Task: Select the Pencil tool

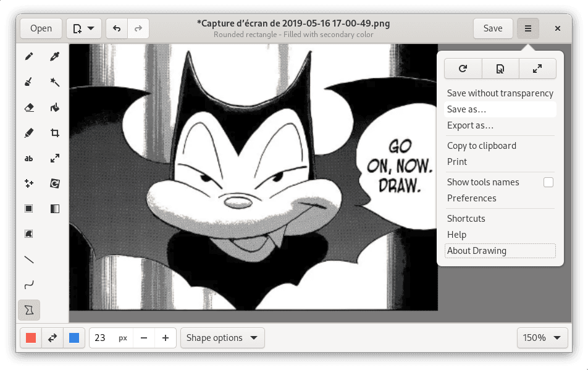Action: coord(28,57)
